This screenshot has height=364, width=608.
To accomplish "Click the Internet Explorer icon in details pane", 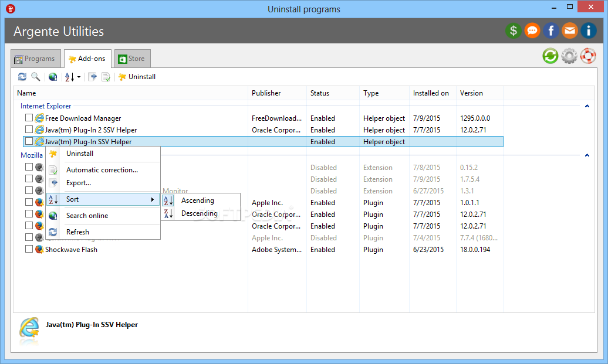I will (29, 328).
